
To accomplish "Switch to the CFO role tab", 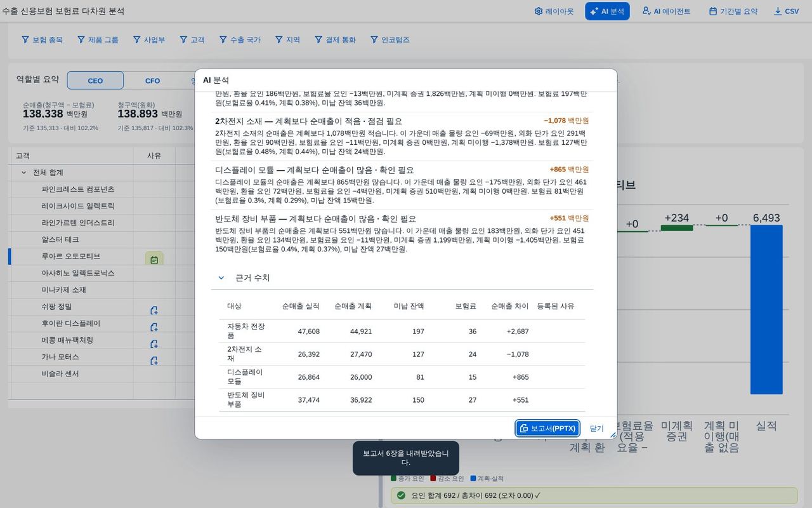I will coord(152,81).
